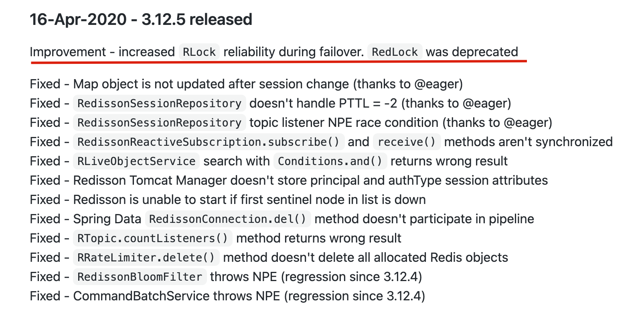This screenshot has width=644, height=314.
Task: Click the Conditions.and() code label
Action: click(330, 161)
